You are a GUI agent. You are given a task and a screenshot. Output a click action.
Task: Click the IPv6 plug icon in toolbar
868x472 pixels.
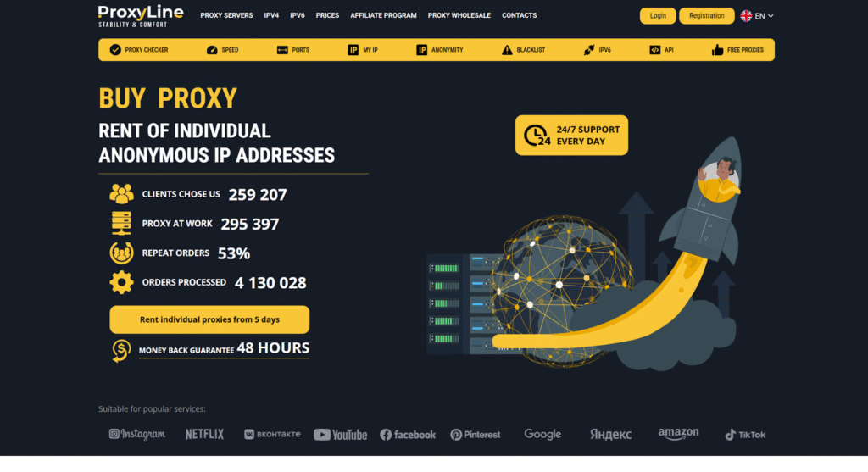[x=588, y=50]
